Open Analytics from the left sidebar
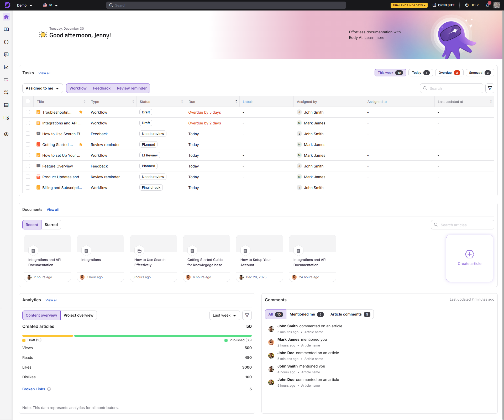Screen dimensions: 504x420 tap(6, 67)
